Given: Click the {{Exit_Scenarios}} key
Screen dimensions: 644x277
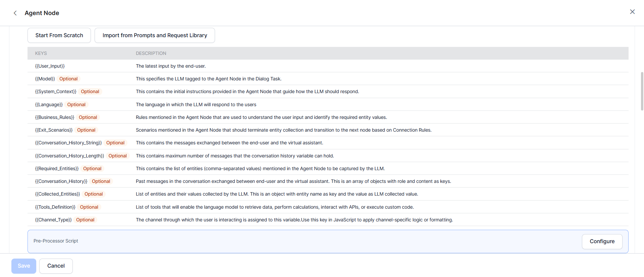Looking at the screenshot, I should tap(54, 130).
